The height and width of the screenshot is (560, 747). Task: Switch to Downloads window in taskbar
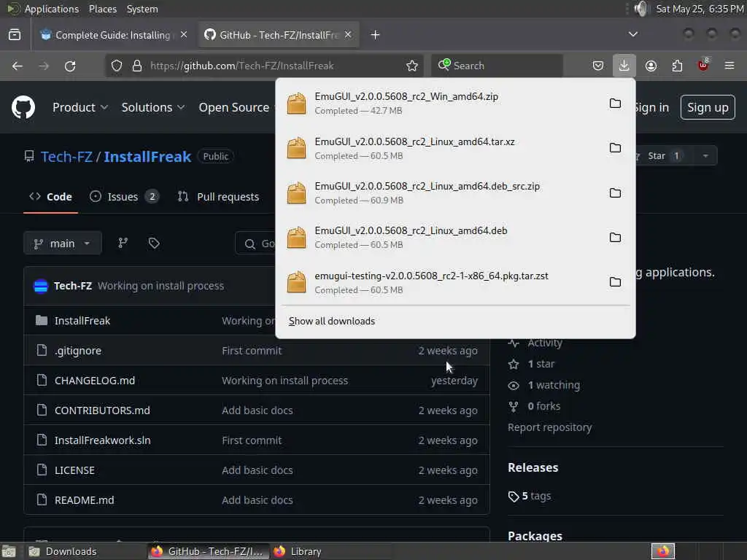[86, 551]
